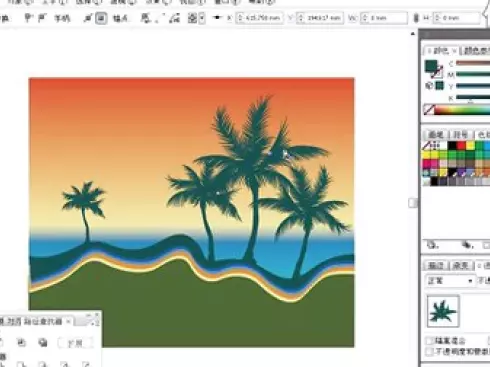Open the blend mode dropdown showing Normal
The height and width of the screenshot is (367, 490).
(x=449, y=281)
